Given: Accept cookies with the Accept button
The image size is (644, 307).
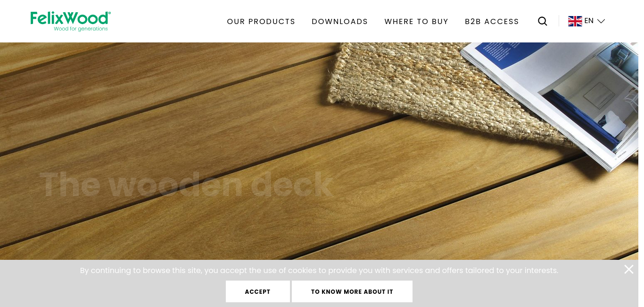Looking at the screenshot, I should coord(258,291).
